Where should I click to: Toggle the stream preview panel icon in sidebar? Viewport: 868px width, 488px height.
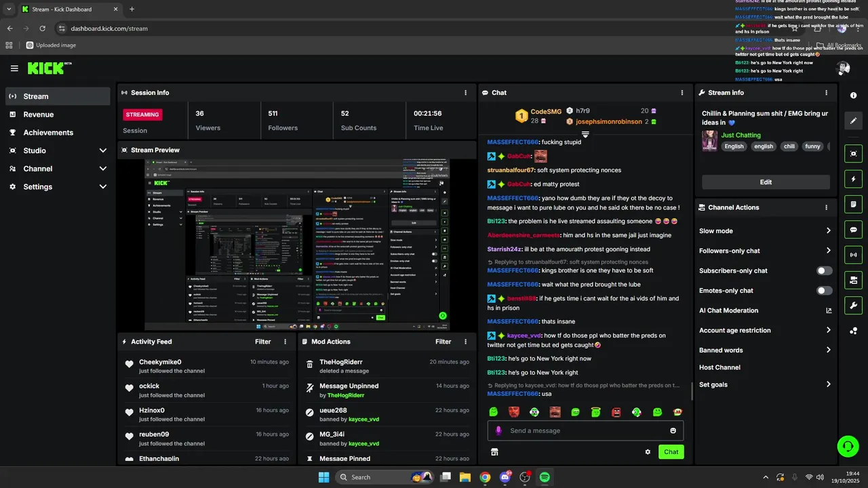854,154
